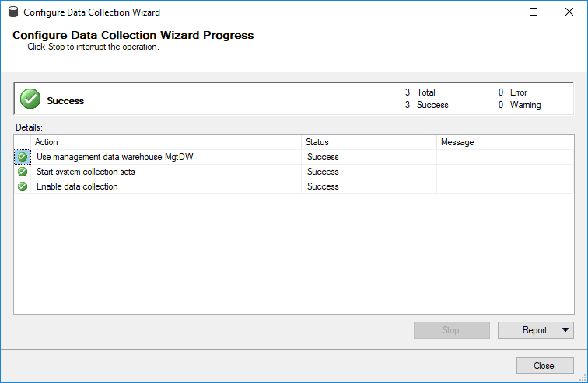Click the Close button at the bottom
This screenshot has width=588, height=383.
click(545, 365)
